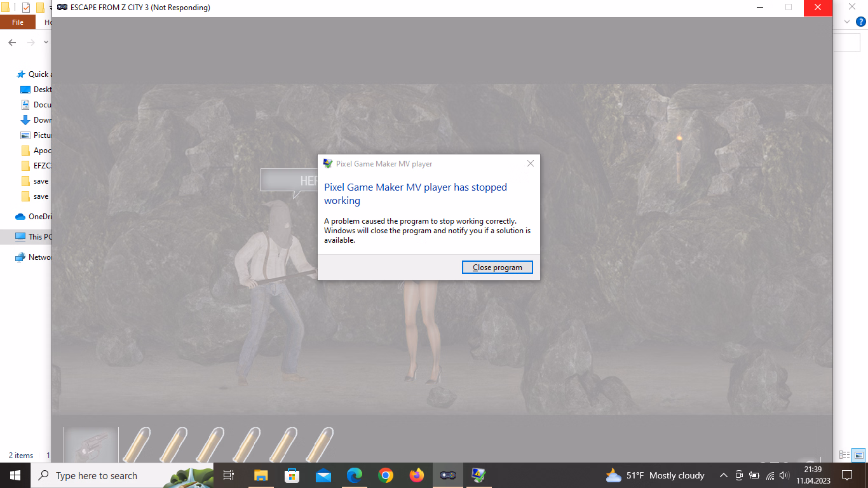Switch to the game controller taskbar app
868x488 pixels.
[448, 475]
